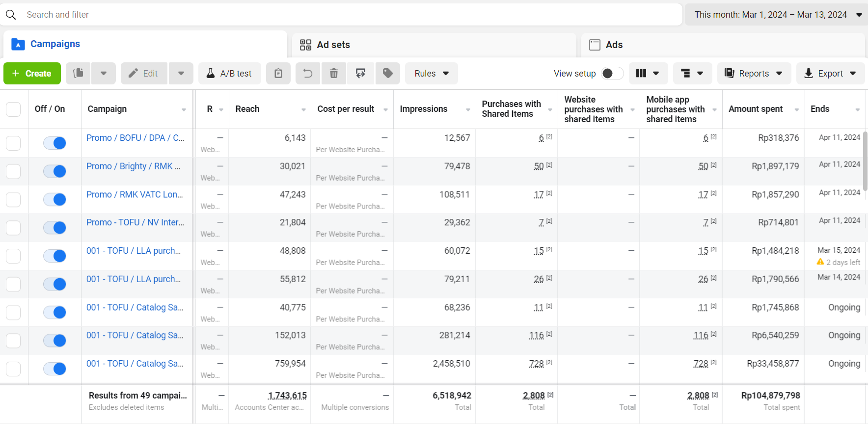Open the Ends column sort arrow
868x424 pixels.
[x=858, y=109]
